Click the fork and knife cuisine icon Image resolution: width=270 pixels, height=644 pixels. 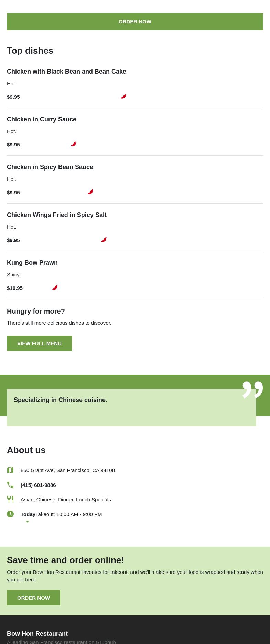pos(10,499)
